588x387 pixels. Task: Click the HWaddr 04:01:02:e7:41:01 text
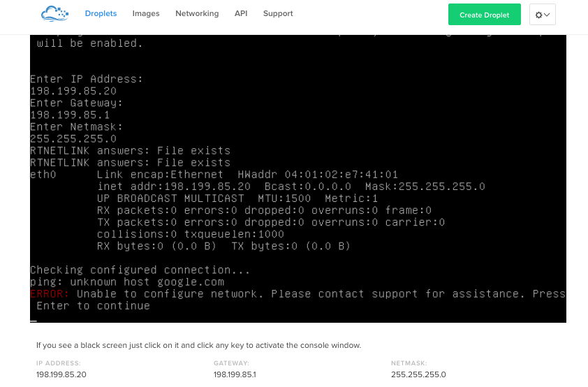coord(318,175)
